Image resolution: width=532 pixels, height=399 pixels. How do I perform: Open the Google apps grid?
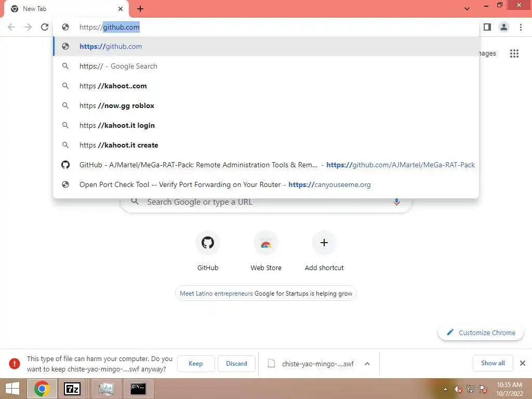[514, 54]
